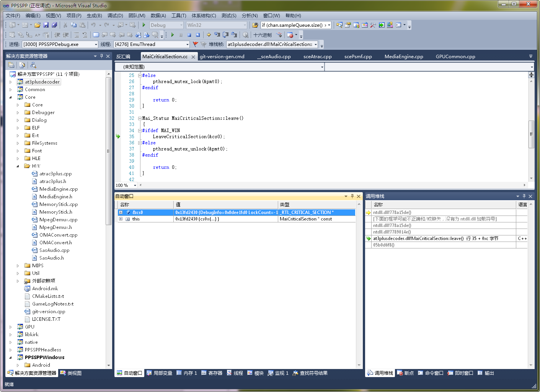This screenshot has width=540, height=392.
Task: Collapse the #ifdef MAI_WIN block at line 34
Action: click(140, 131)
